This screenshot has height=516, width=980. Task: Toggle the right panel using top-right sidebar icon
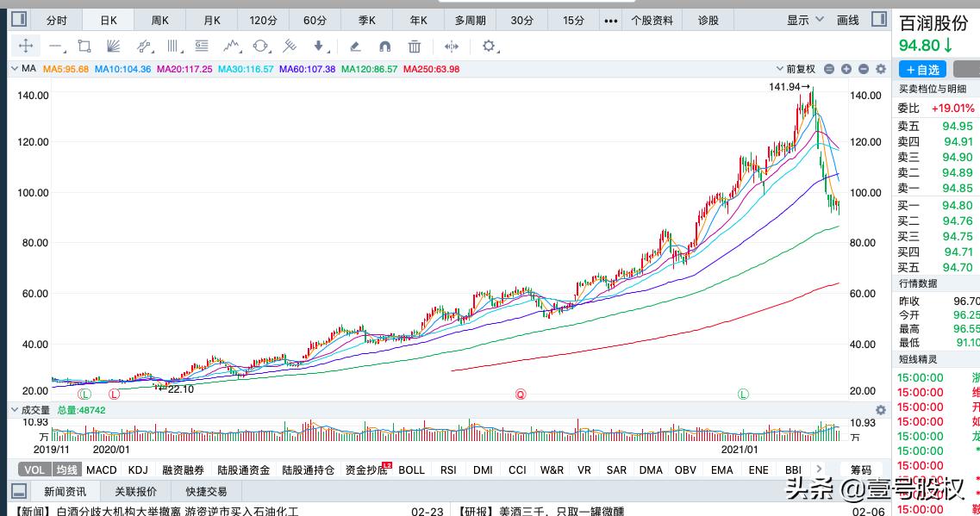tap(877, 19)
